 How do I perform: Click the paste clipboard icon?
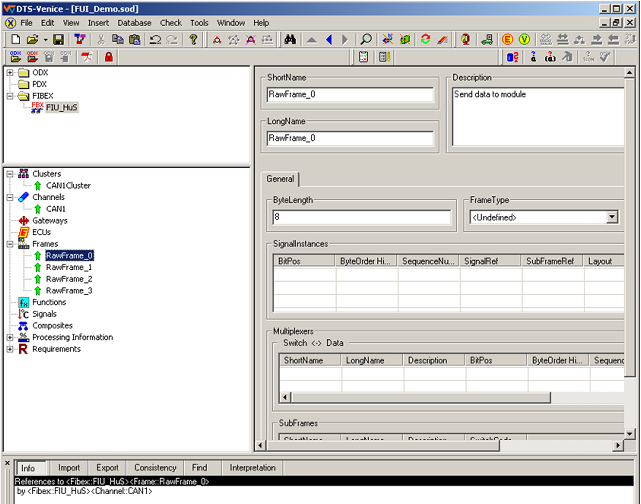[134, 40]
